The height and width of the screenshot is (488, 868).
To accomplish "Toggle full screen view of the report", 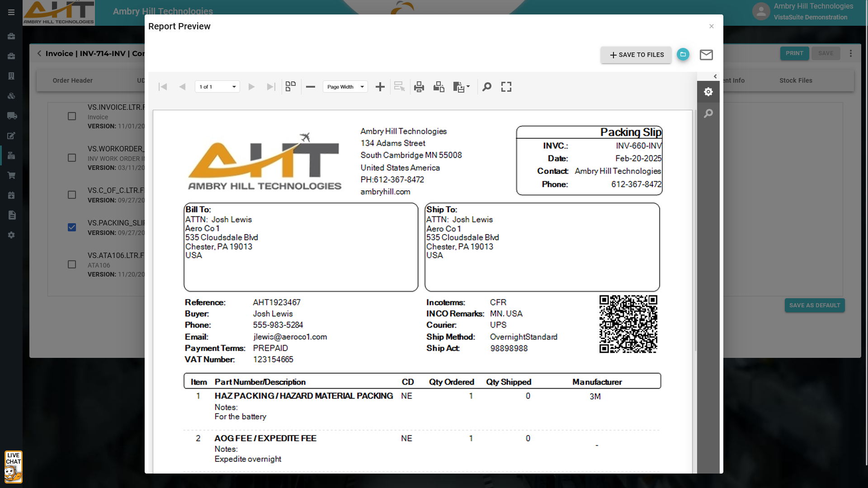I will (506, 87).
